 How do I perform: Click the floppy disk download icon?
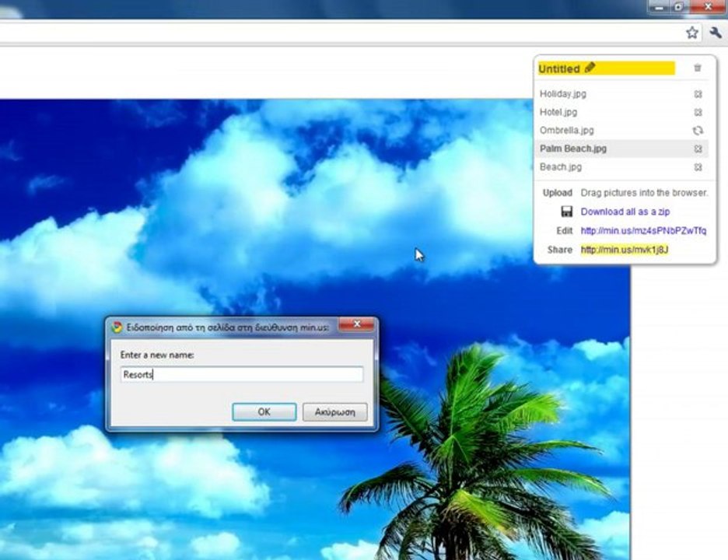(566, 212)
